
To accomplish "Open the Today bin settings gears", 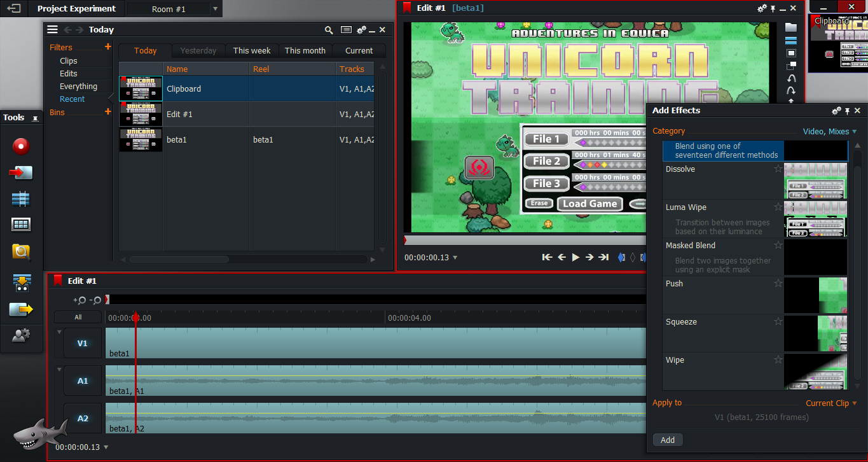I will click(361, 30).
